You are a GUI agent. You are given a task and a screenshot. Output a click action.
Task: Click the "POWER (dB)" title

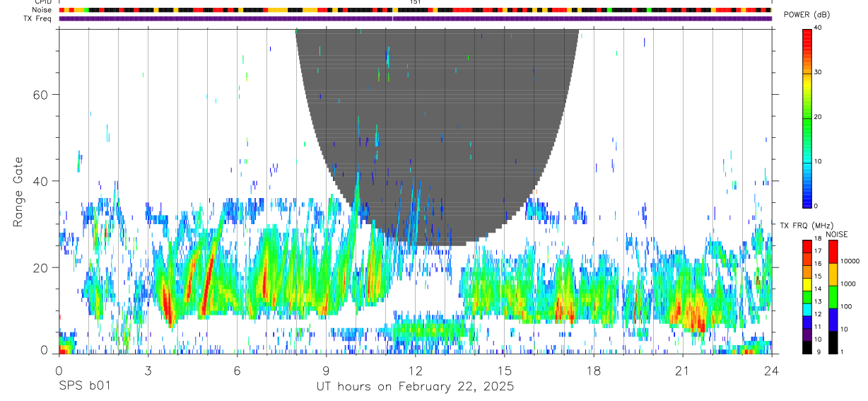[x=807, y=15]
